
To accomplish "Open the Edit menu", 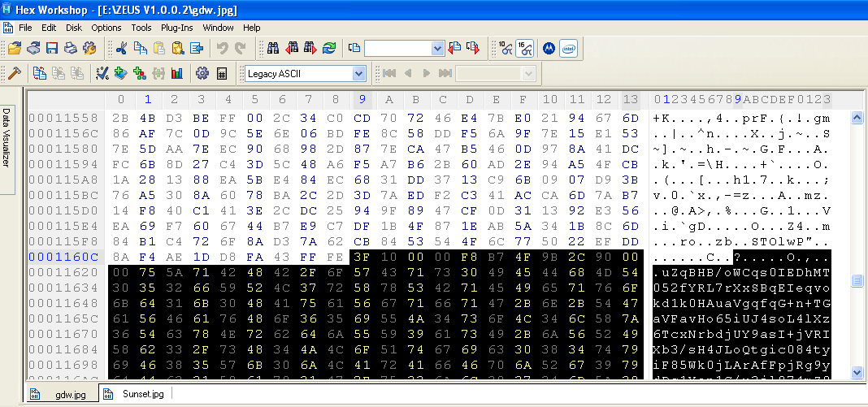I will (49, 27).
